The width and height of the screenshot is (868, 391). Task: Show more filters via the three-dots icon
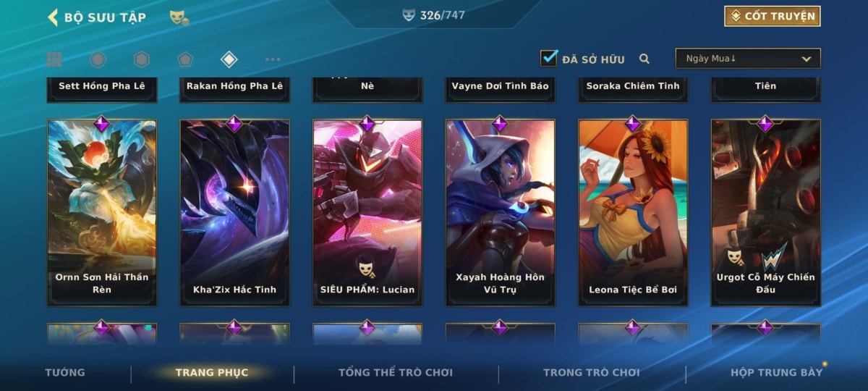point(273,59)
